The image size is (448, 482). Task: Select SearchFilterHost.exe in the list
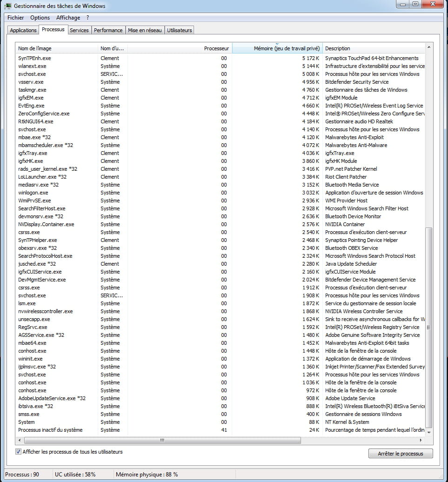220,208
